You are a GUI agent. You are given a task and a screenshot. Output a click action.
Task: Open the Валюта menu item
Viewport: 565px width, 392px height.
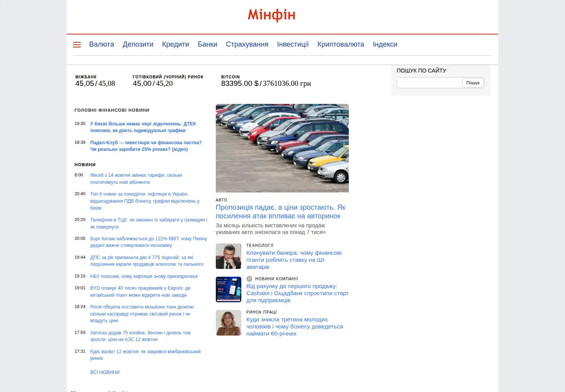click(x=102, y=44)
